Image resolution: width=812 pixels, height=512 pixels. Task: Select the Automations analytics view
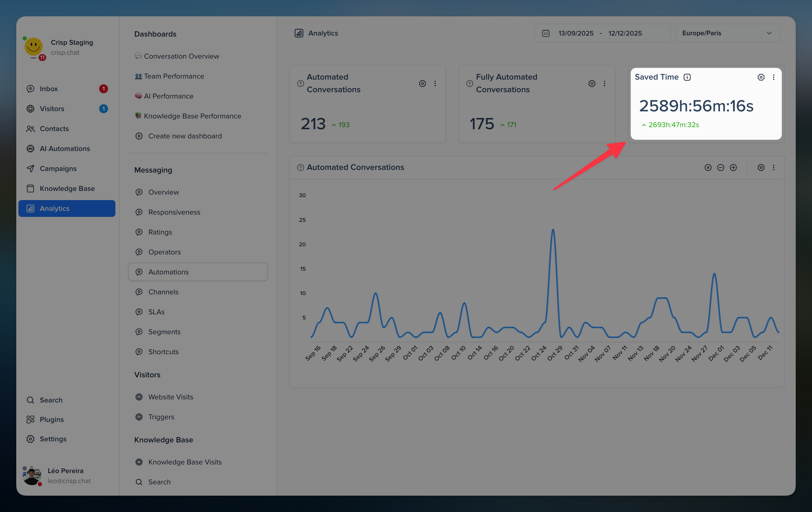coord(168,272)
